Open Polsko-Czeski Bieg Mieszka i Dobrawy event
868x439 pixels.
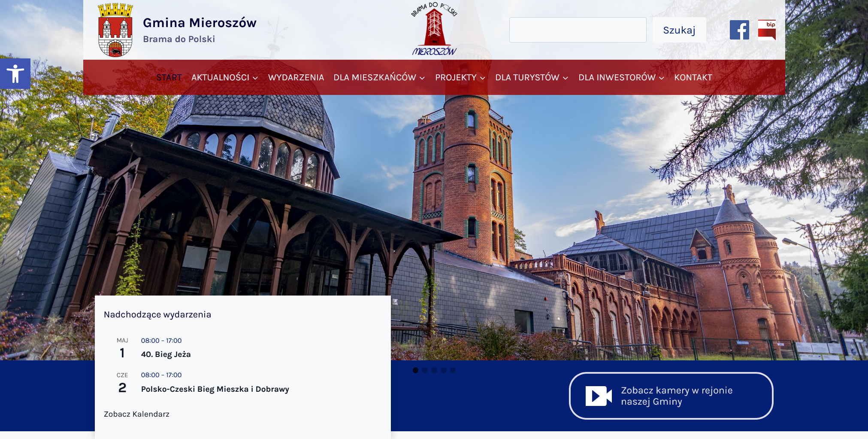pyautogui.click(x=215, y=389)
